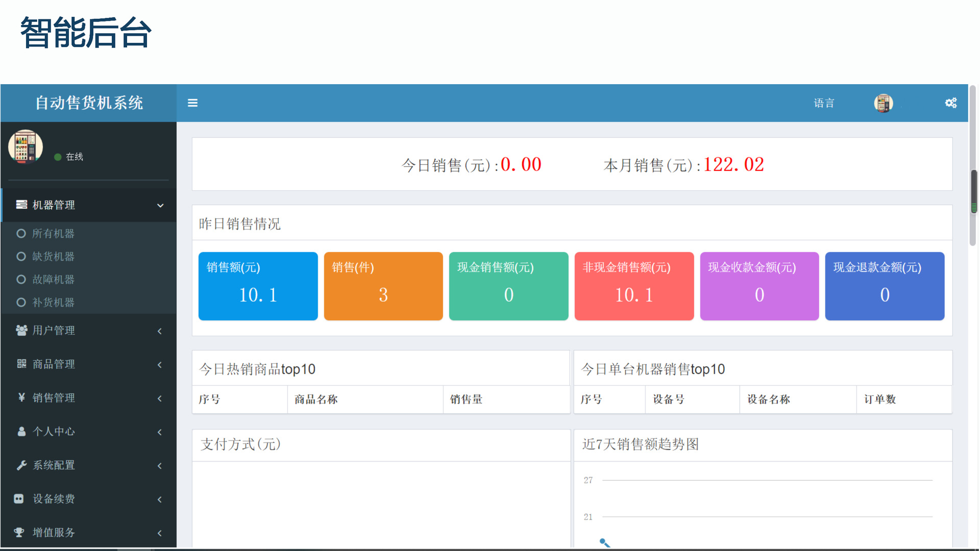Open the 语言 language menu
This screenshot has width=980, height=551.
pos(824,103)
